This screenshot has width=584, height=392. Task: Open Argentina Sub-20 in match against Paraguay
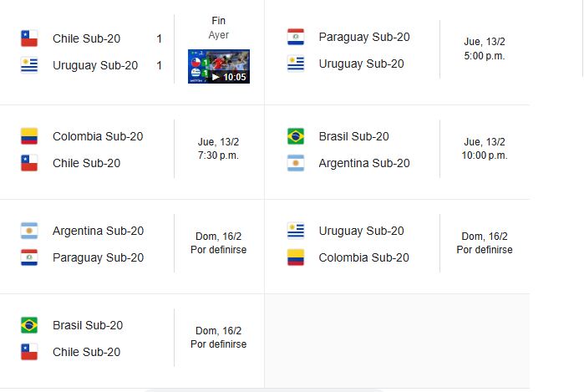(x=98, y=231)
